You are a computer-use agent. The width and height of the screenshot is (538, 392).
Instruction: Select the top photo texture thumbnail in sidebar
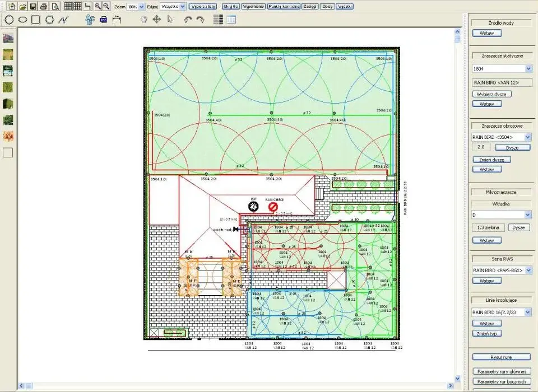[x=8, y=38]
